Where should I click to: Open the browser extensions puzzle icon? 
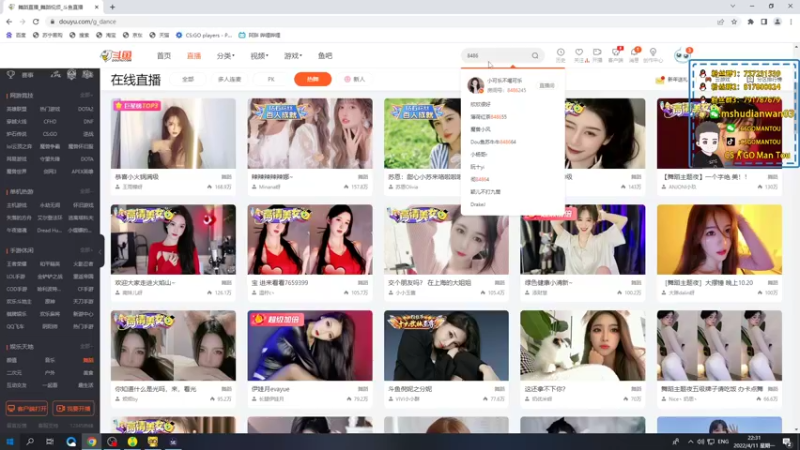(751, 21)
